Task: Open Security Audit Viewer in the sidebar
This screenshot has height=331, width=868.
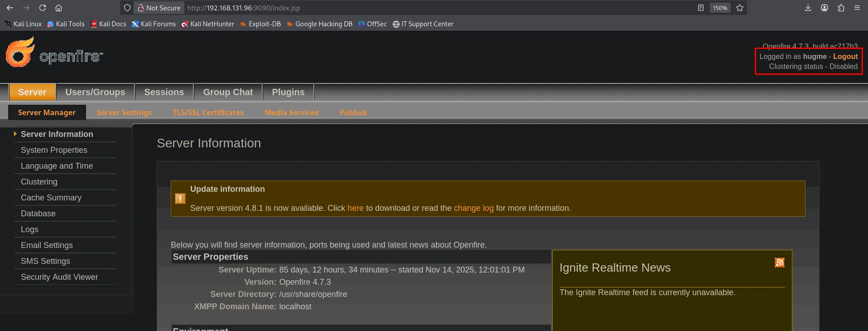Action: pos(59,277)
